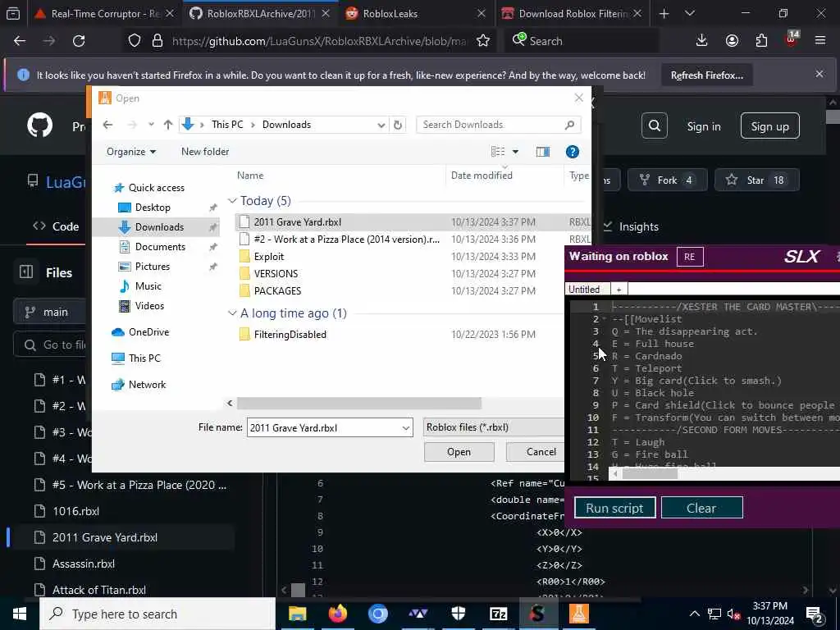Click Refresh Firefox button
Screen dimensions: 840x630
click(706, 75)
